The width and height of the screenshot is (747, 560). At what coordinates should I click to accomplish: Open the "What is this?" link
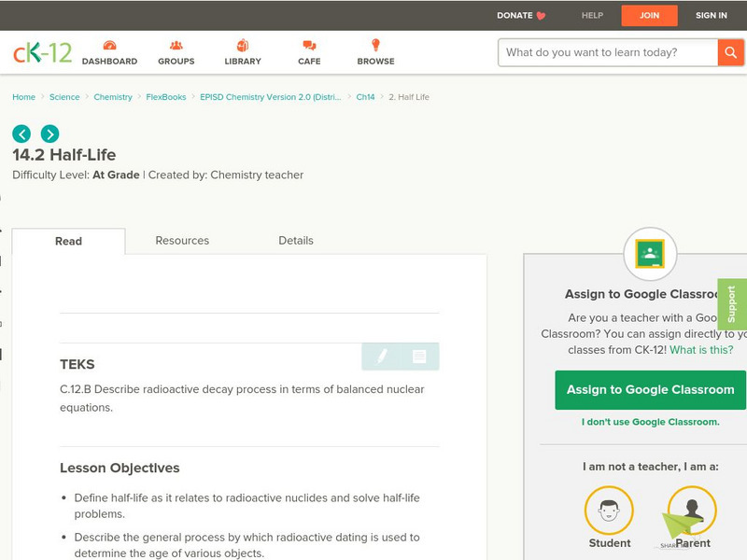(x=701, y=350)
